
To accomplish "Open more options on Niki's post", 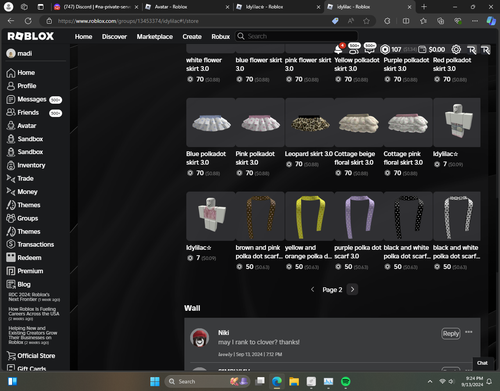I will tap(469, 332).
